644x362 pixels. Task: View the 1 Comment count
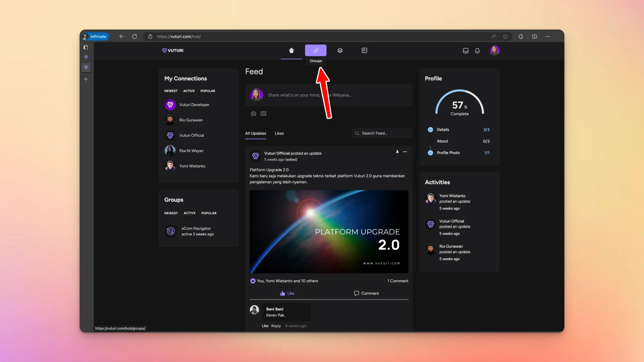(398, 281)
